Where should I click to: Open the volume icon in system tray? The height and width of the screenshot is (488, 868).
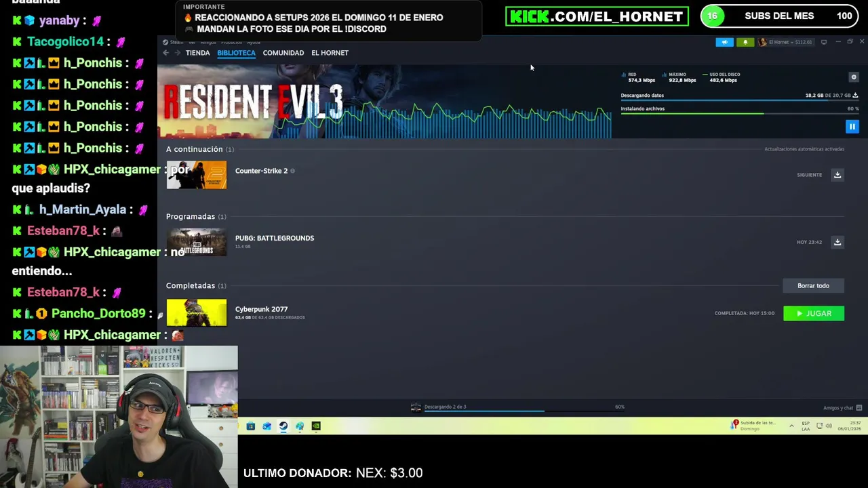(829, 426)
